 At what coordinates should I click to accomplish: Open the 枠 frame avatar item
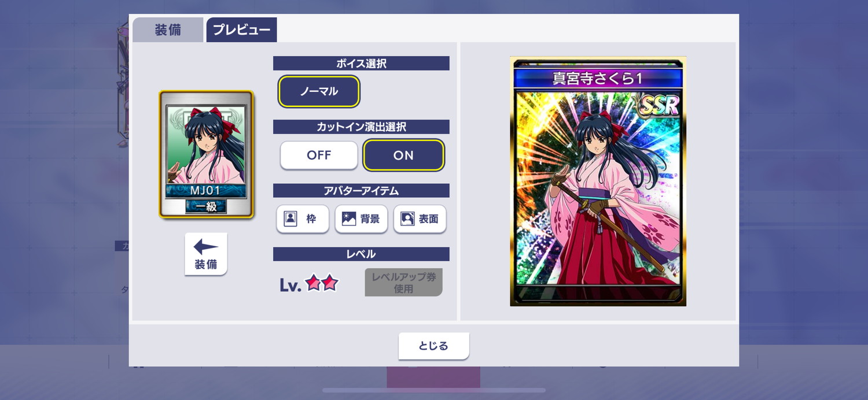[303, 219]
